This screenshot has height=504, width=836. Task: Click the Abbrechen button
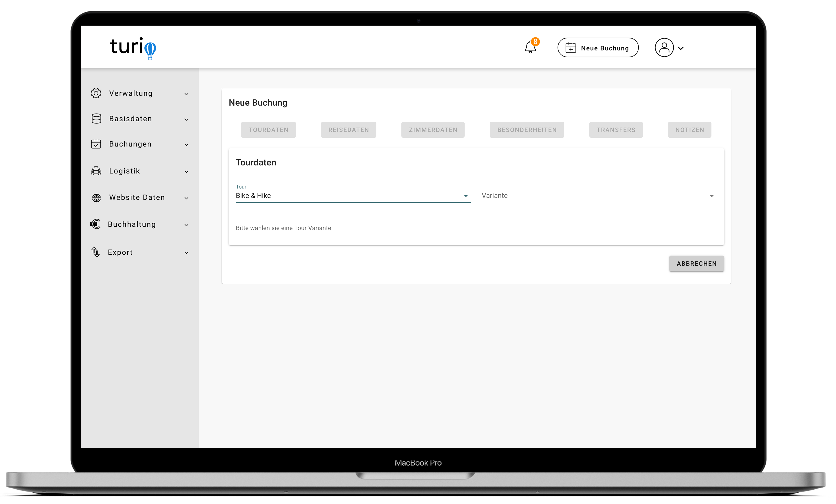(697, 263)
